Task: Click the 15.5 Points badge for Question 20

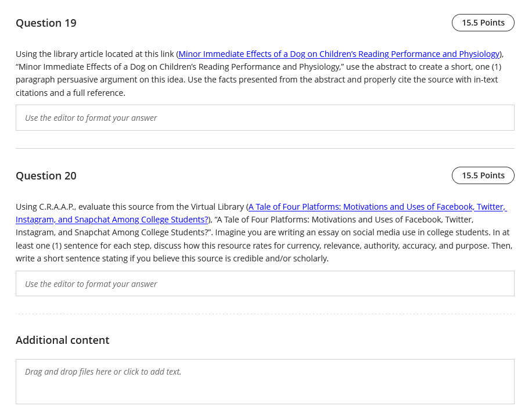Action: pos(483,175)
